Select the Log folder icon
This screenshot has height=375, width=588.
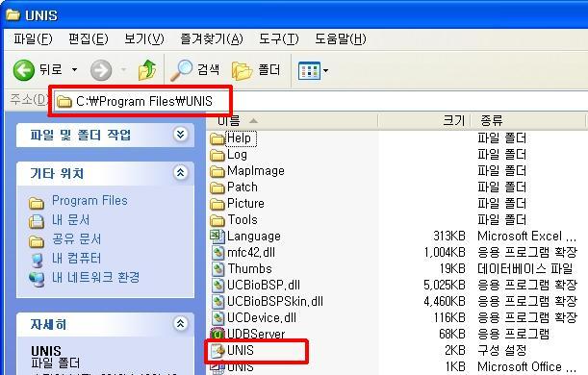217,155
